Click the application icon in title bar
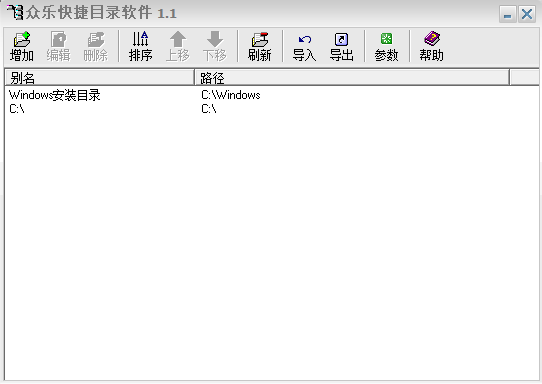This screenshot has height=384, width=542. coord(15,12)
